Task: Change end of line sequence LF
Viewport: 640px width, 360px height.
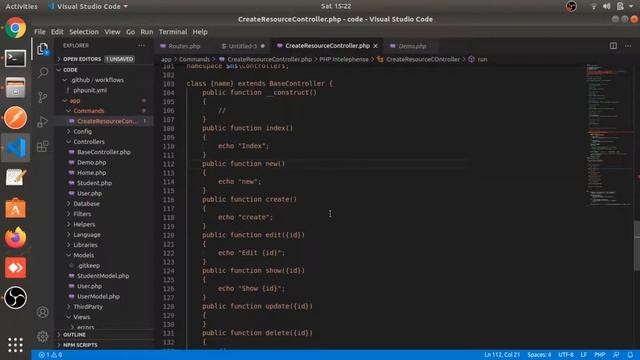Action: click(584, 355)
